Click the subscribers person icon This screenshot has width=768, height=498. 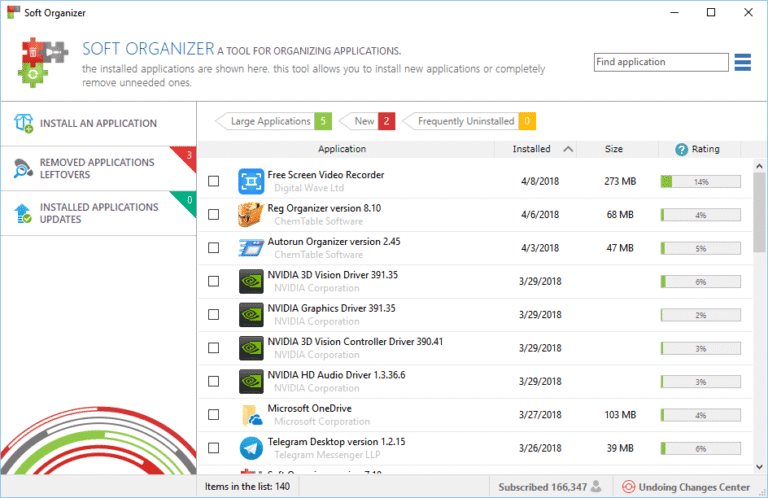point(596,486)
